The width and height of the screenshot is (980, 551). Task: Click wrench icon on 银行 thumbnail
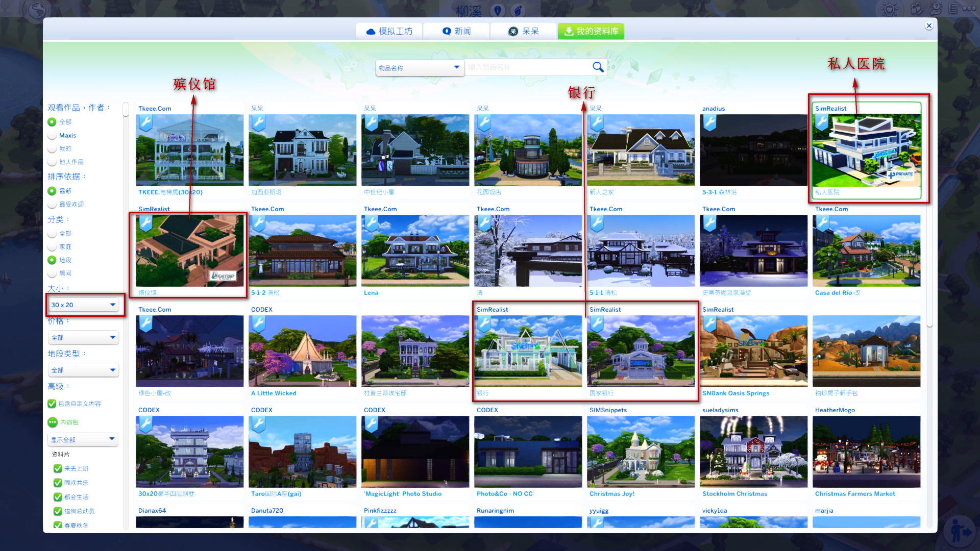coord(484,324)
